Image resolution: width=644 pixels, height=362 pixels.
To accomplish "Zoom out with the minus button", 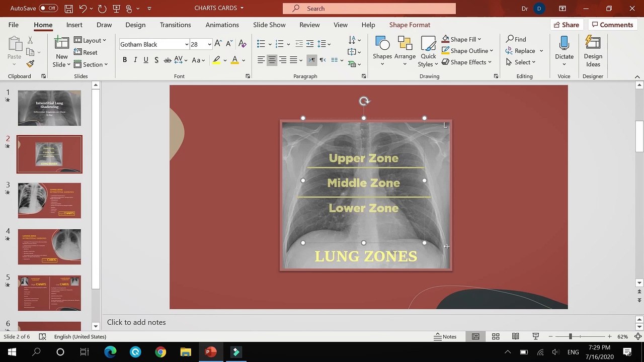I will pos(551,337).
